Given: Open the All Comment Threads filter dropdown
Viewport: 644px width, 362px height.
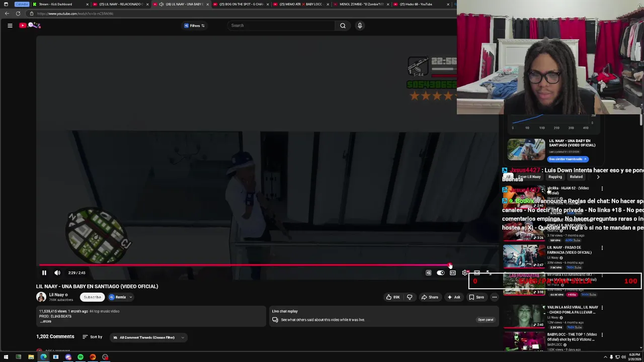Looking at the screenshot, I should 148,337.
